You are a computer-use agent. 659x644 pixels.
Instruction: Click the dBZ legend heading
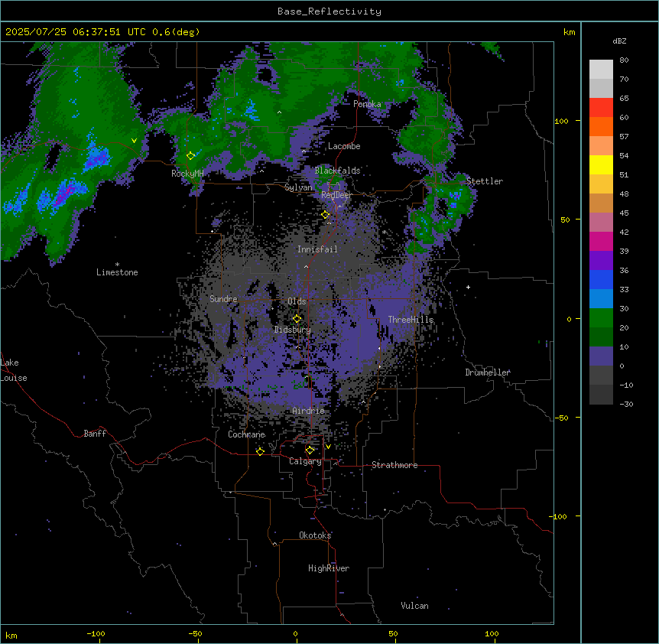coord(619,41)
